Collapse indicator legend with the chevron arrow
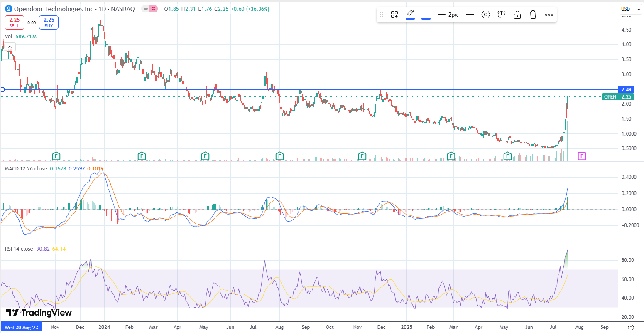The image size is (644, 333). click(x=10, y=47)
